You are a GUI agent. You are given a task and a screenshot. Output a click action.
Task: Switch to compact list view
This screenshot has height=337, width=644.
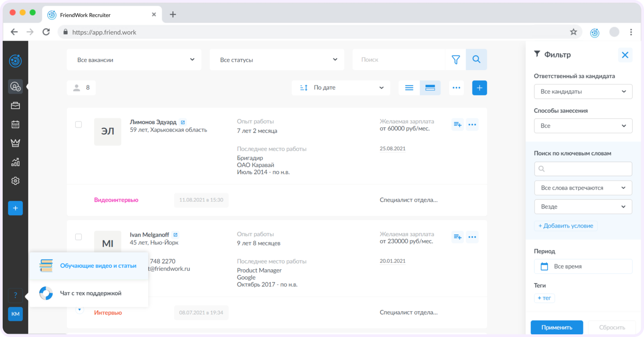pos(409,88)
